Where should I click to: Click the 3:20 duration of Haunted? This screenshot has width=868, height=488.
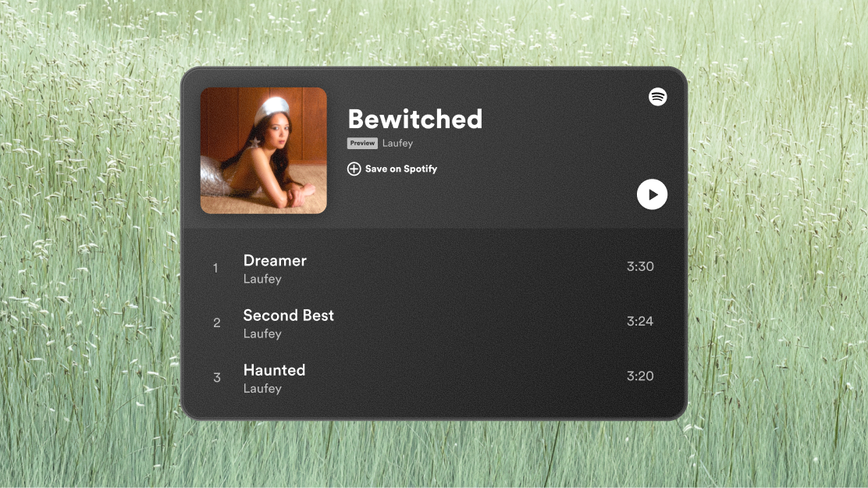click(640, 376)
